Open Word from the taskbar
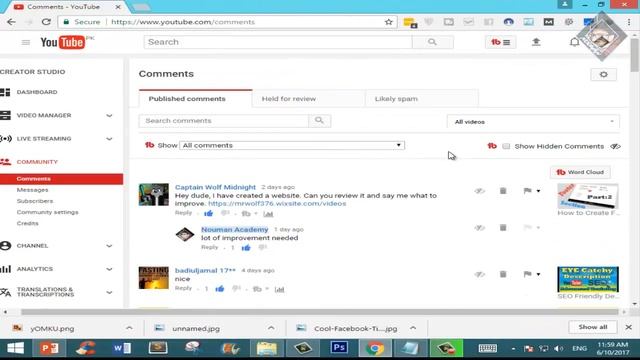 (x=122, y=348)
